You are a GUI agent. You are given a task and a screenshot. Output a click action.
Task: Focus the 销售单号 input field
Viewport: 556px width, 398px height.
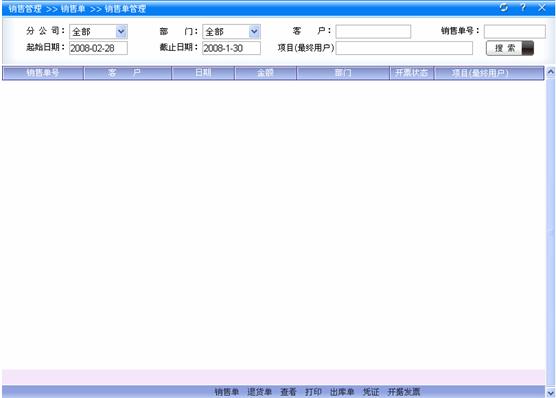click(515, 32)
